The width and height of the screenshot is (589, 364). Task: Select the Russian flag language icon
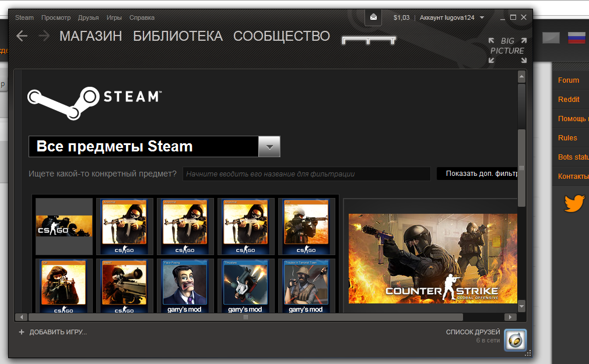click(576, 37)
